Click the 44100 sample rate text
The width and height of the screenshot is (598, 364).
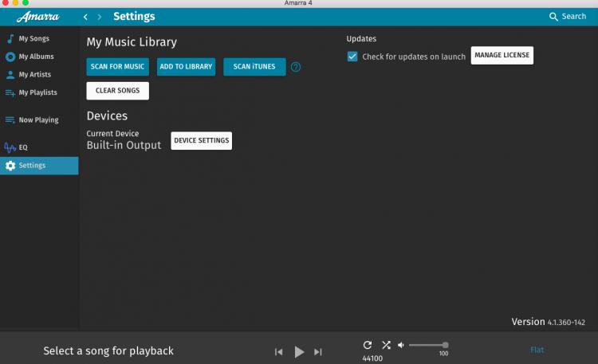[x=372, y=358]
